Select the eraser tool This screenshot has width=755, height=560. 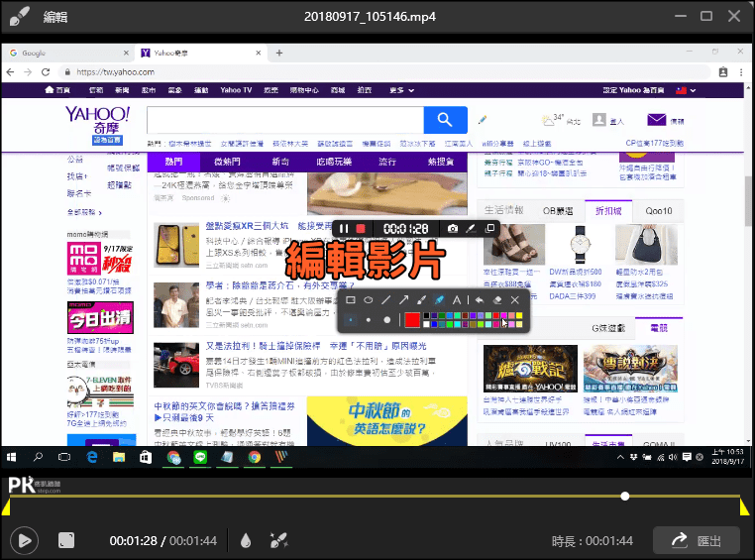497,300
